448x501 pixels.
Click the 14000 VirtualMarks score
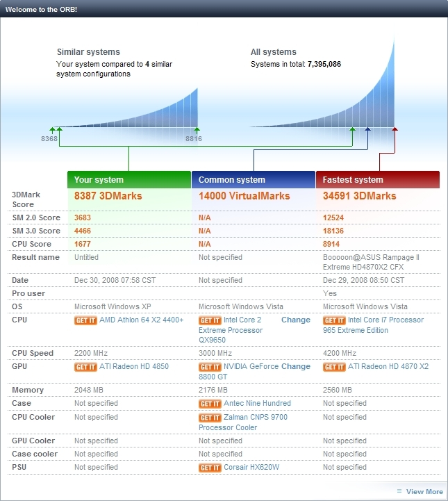(x=244, y=195)
